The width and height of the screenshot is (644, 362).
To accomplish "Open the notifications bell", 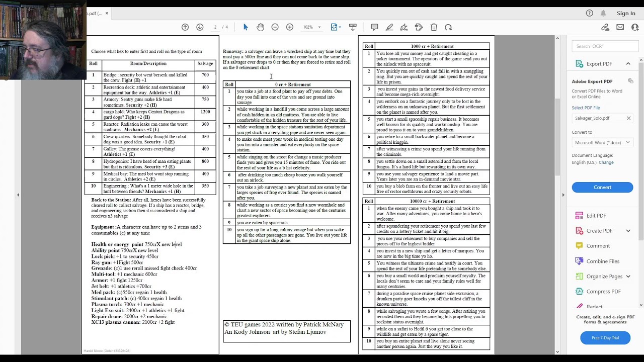I will (603, 13).
